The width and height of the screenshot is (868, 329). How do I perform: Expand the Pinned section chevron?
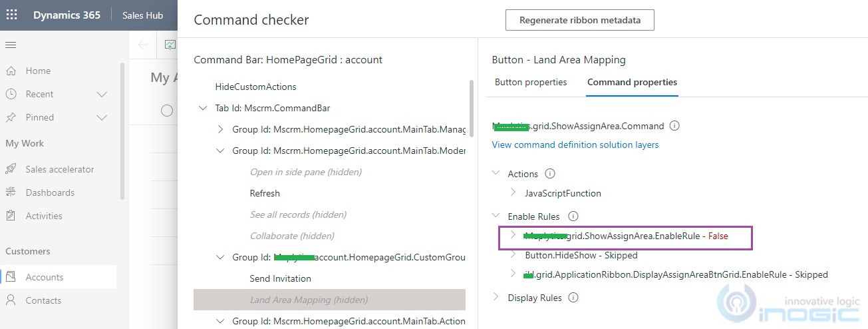(102, 117)
